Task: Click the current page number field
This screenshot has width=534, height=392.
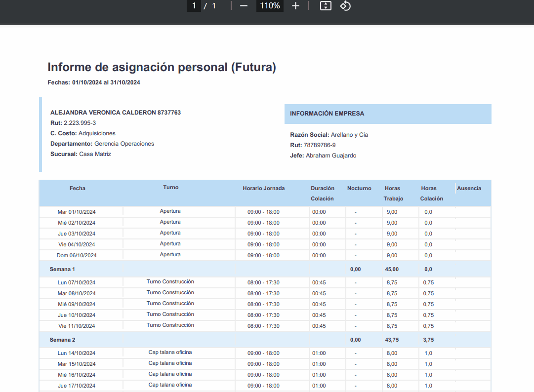Action: [x=194, y=6]
